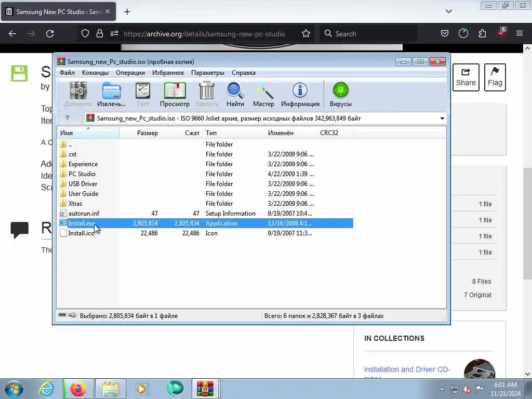The image size is (532, 399).
Task: Open the Справка menu
Action: click(x=244, y=73)
